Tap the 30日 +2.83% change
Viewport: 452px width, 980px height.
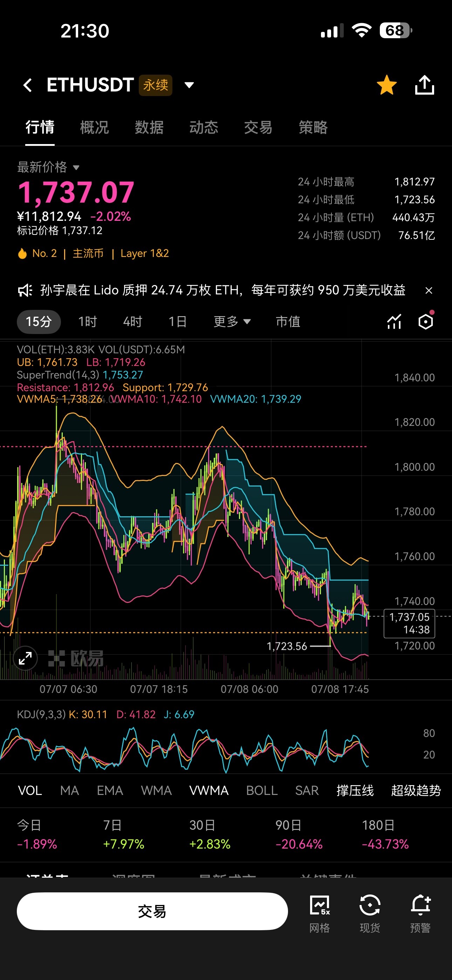pos(210,835)
